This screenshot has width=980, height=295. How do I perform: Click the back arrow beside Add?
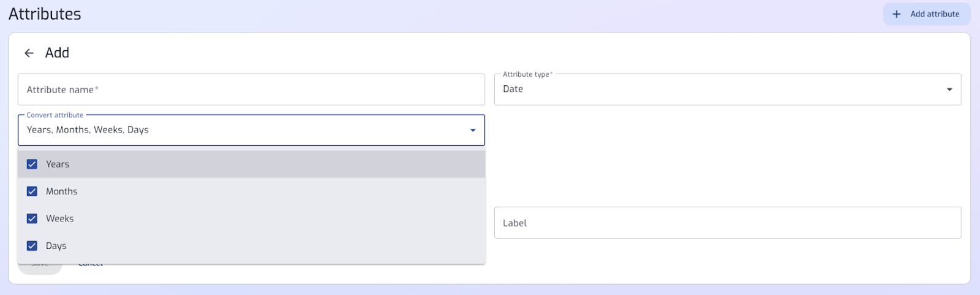point(29,53)
